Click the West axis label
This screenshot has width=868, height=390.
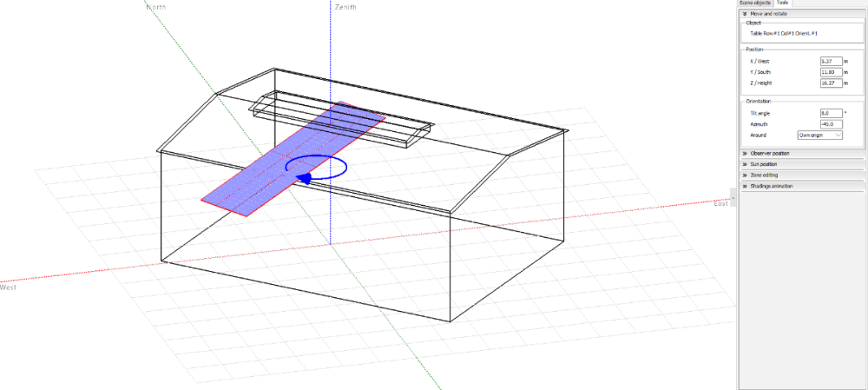pyautogui.click(x=9, y=287)
